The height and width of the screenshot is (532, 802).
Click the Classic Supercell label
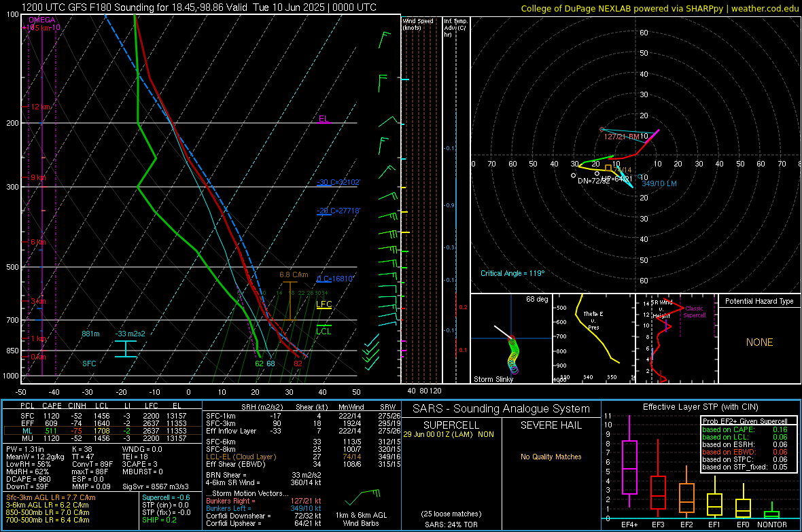(x=695, y=312)
